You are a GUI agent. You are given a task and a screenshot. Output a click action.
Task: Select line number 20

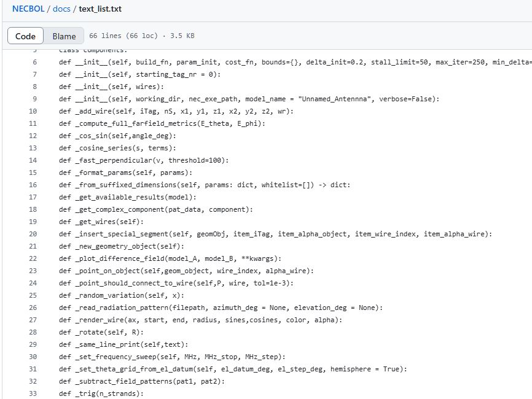(33, 234)
